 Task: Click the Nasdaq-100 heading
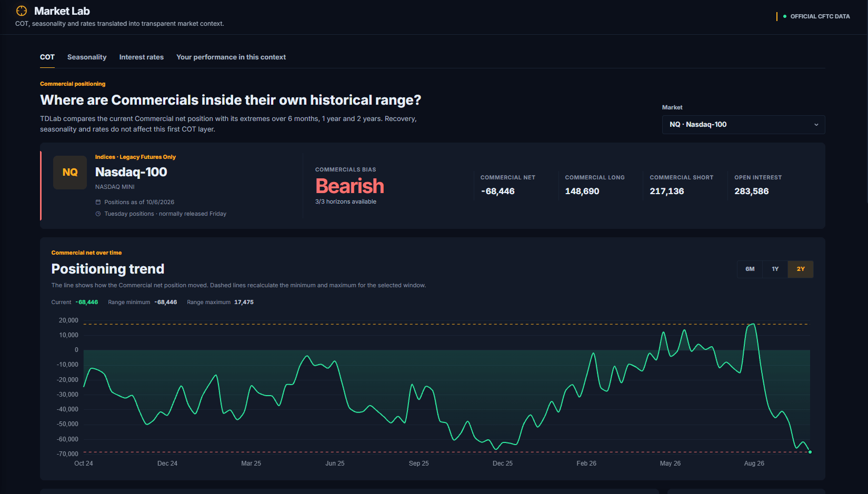(131, 172)
